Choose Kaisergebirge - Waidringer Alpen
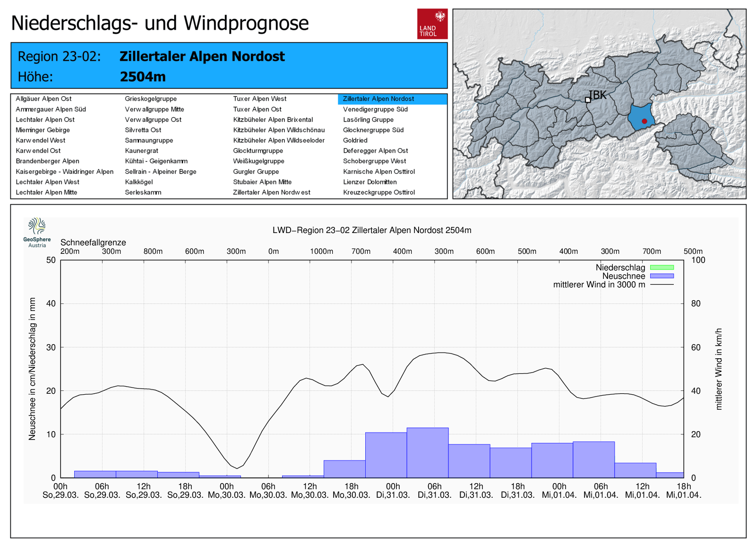 click(x=64, y=172)
